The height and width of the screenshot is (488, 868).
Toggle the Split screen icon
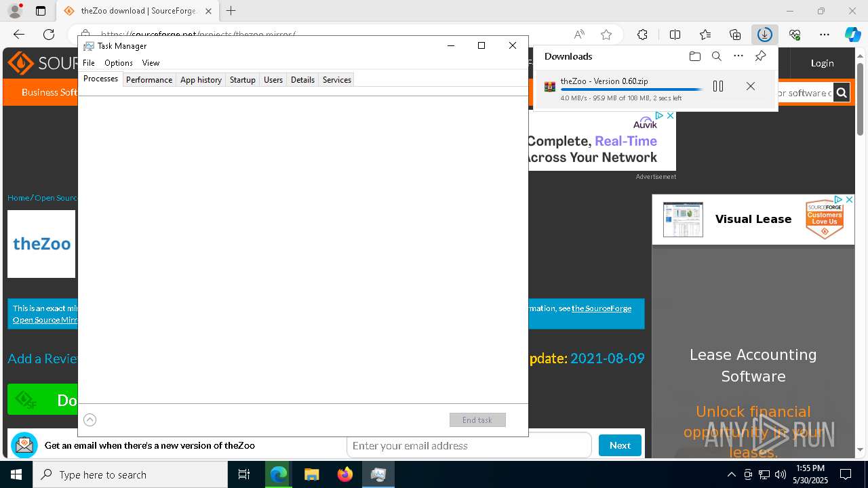coord(675,35)
